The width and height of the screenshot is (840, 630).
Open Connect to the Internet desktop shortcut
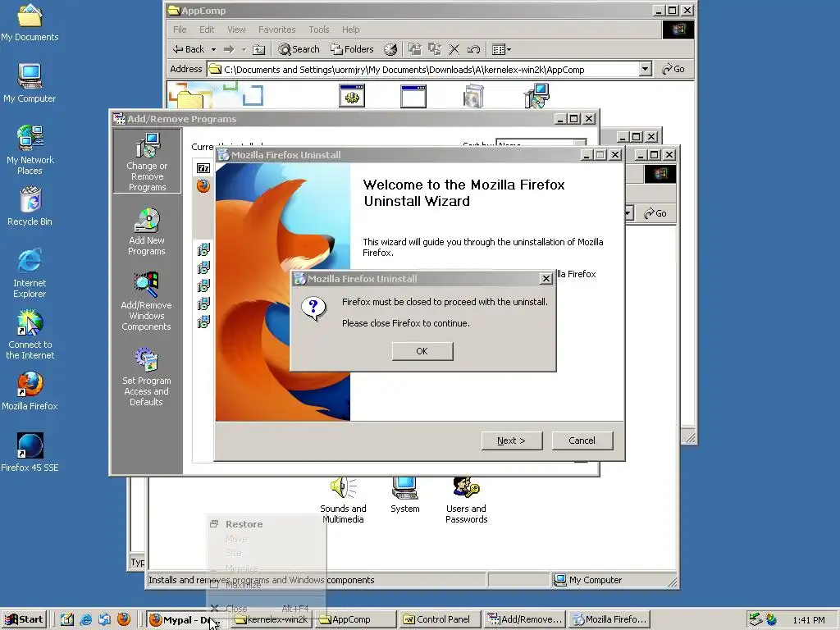(30, 335)
